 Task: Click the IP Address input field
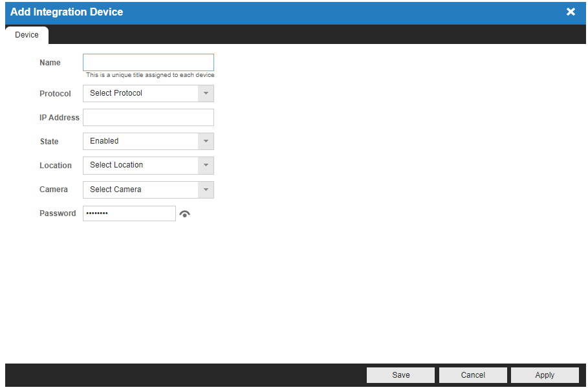[x=147, y=117]
